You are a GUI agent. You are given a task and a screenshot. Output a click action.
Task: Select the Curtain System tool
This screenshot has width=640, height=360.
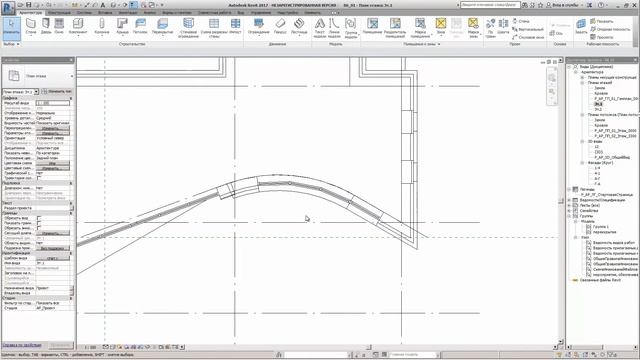click(x=188, y=28)
